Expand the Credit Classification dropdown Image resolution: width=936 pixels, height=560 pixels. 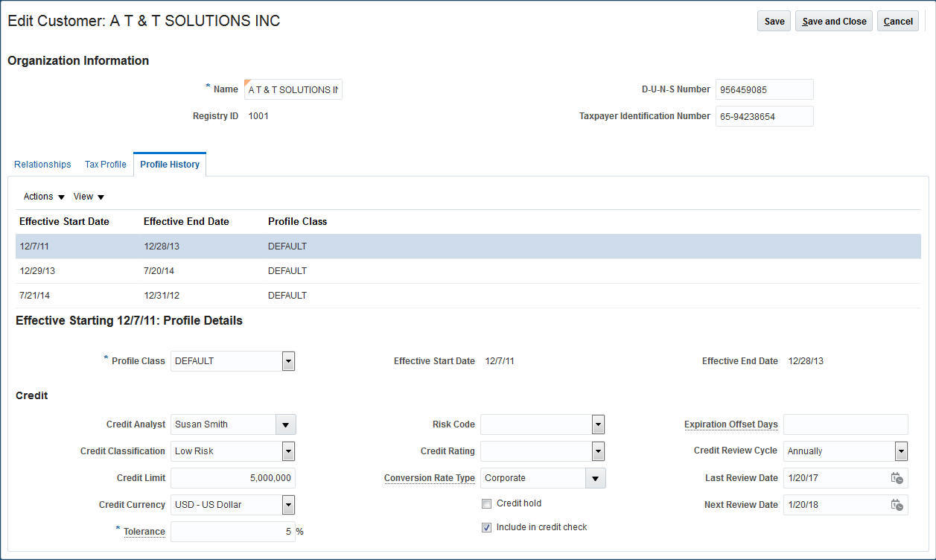pos(288,451)
